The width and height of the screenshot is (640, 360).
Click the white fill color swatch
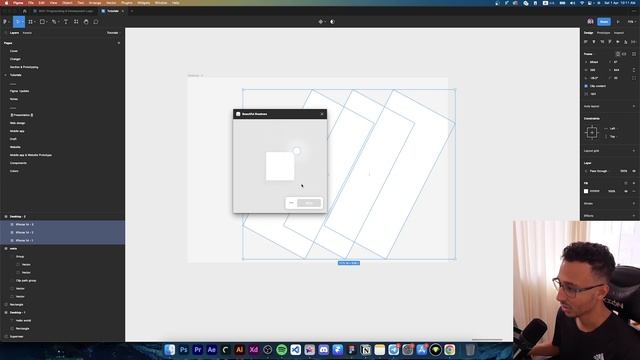(586, 191)
